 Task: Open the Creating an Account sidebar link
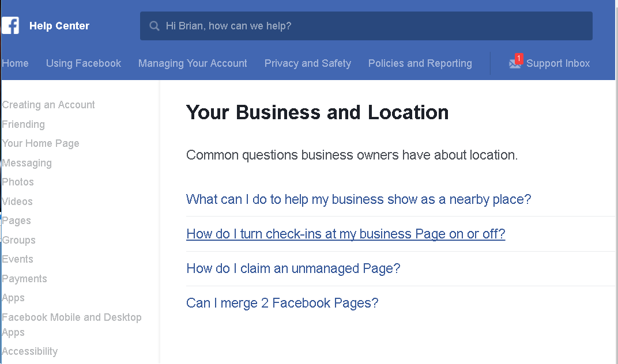pyautogui.click(x=48, y=105)
